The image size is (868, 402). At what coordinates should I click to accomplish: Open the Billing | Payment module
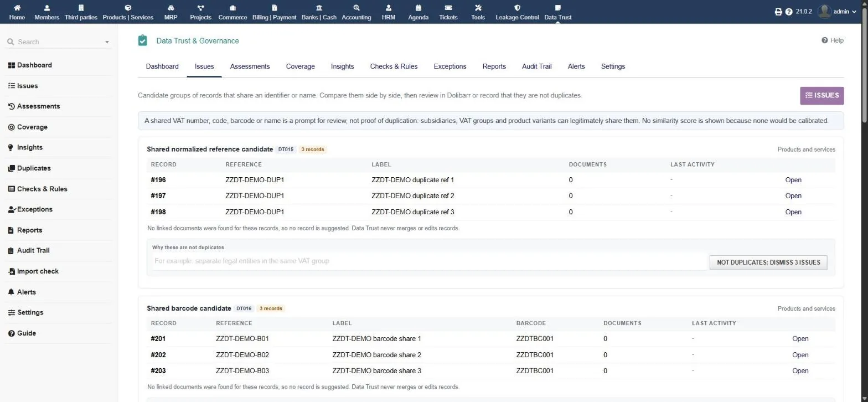[275, 12]
